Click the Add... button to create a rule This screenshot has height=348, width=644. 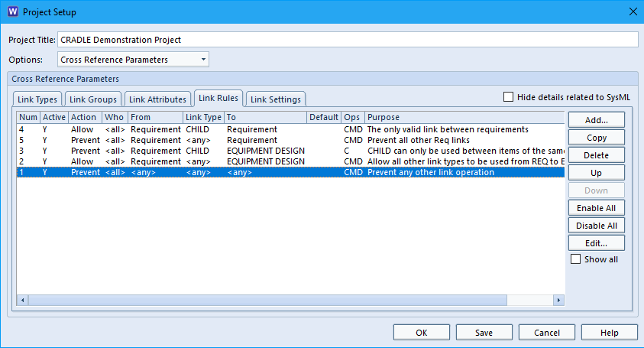point(597,120)
